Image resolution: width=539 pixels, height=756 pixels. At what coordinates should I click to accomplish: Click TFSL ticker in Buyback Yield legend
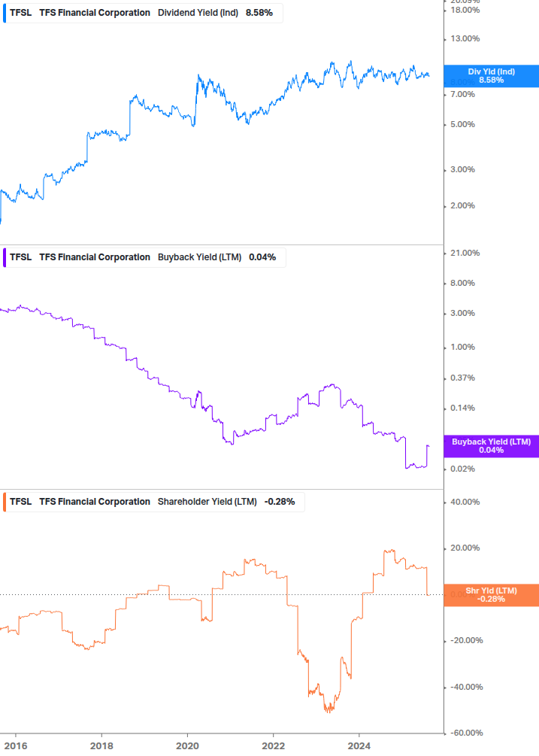[x=21, y=257]
